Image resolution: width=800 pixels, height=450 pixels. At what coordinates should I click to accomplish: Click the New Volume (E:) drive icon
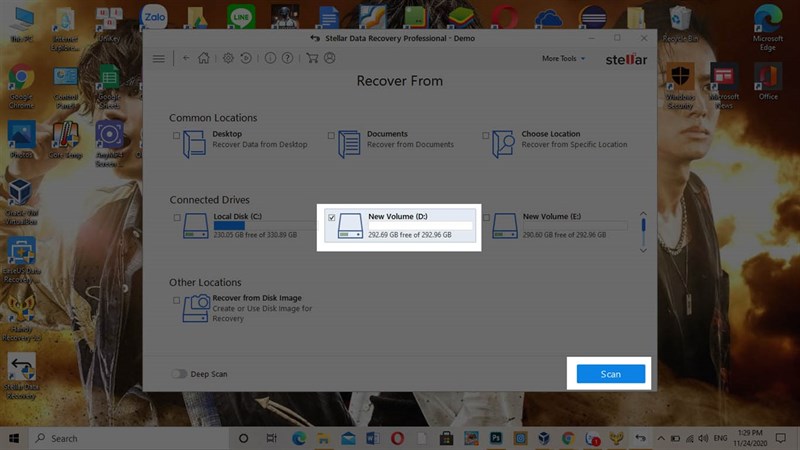pyautogui.click(x=505, y=226)
